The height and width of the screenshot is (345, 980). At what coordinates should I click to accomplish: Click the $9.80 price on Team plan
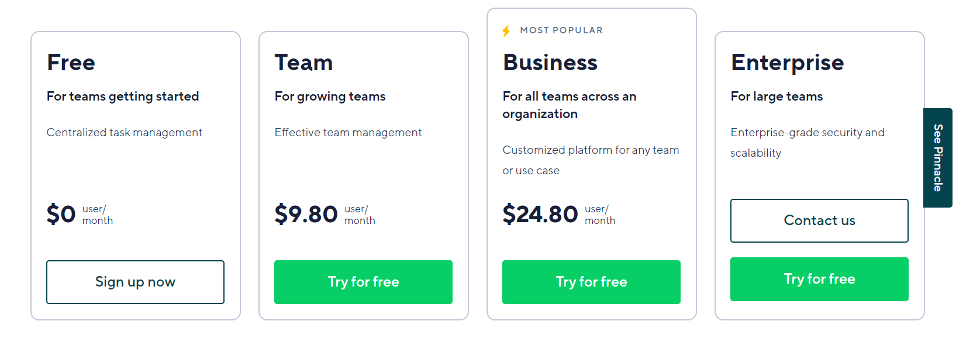tap(306, 214)
